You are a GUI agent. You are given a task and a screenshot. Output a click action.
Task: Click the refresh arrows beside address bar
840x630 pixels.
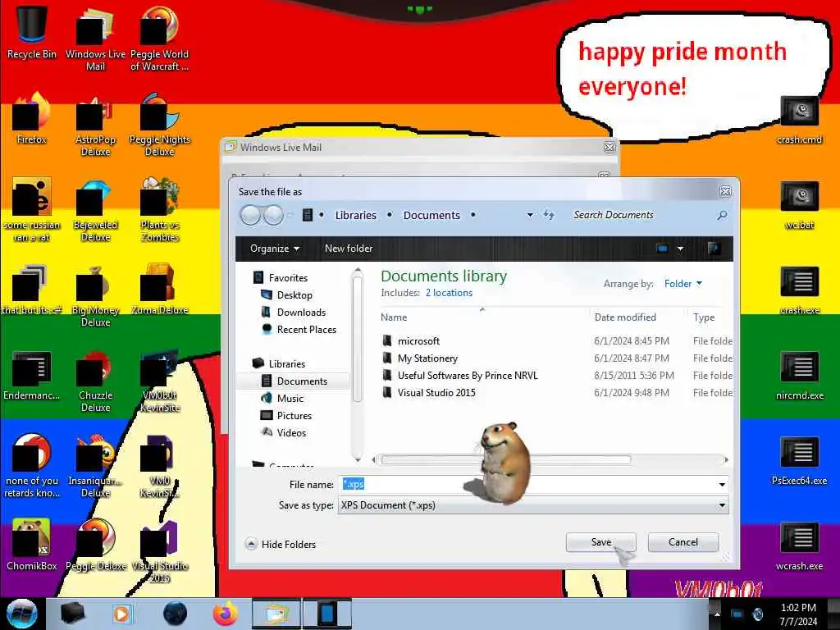pyautogui.click(x=549, y=215)
